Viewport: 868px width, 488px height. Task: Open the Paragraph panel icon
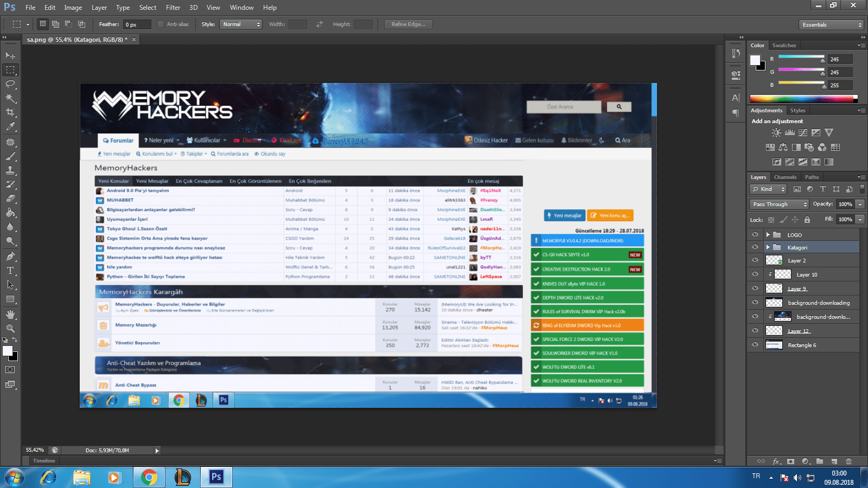point(736,113)
